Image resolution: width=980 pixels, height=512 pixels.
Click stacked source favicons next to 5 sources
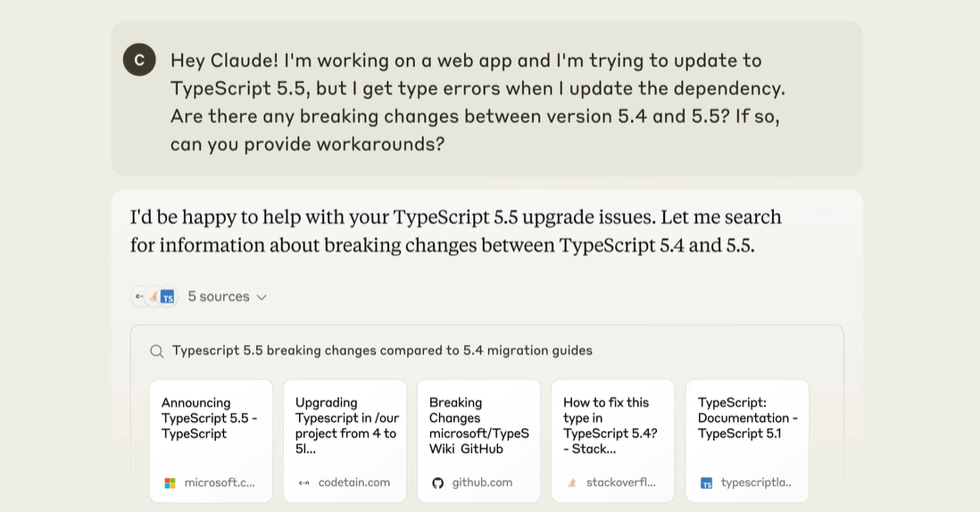point(154,297)
